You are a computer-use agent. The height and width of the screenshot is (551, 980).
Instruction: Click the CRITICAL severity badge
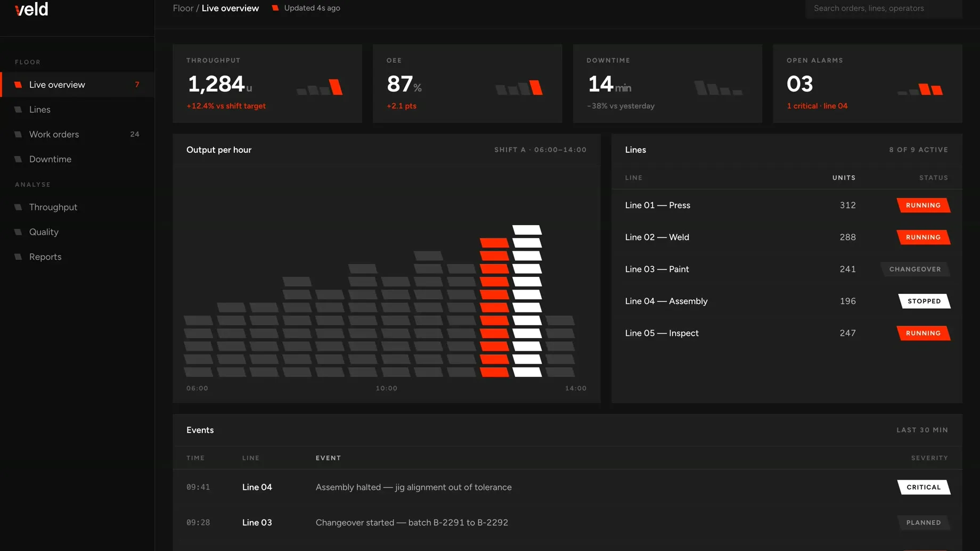click(x=924, y=487)
